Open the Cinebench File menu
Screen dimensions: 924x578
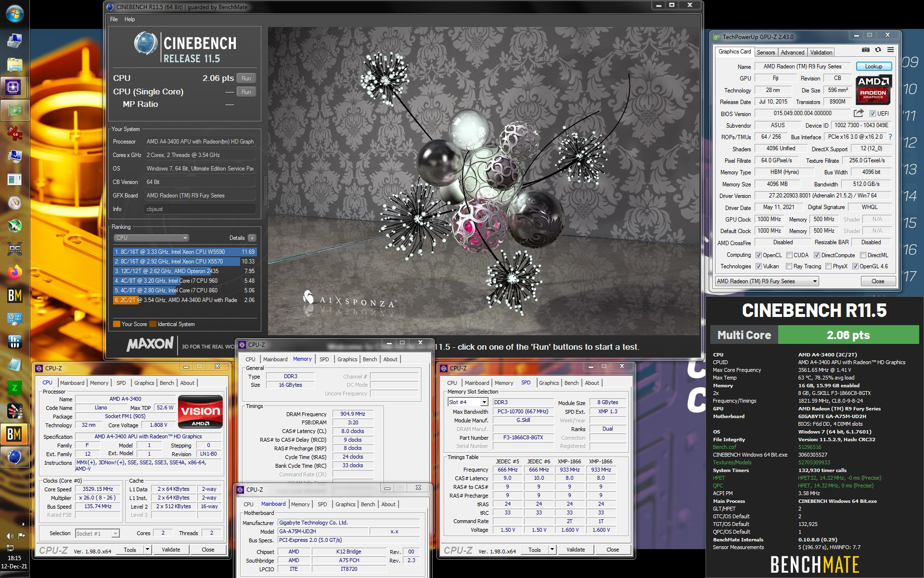click(x=114, y=19)
